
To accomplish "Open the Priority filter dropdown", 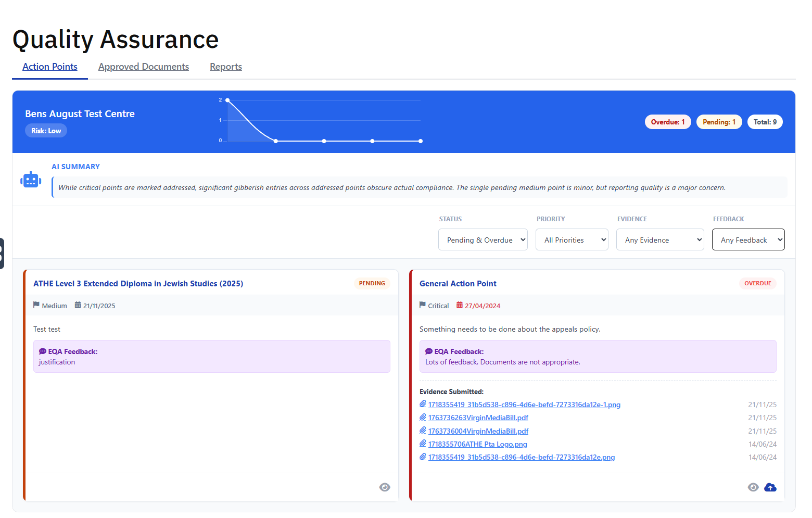I will 572,239.
